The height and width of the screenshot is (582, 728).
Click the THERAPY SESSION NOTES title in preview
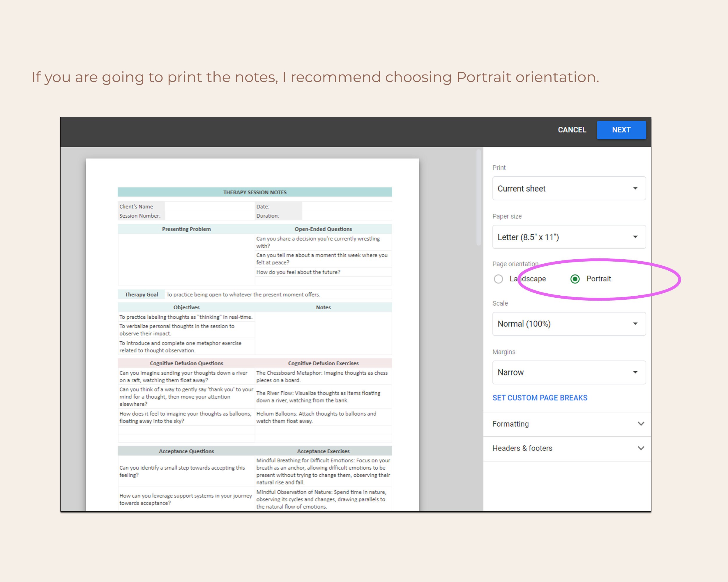pos(255,192)
